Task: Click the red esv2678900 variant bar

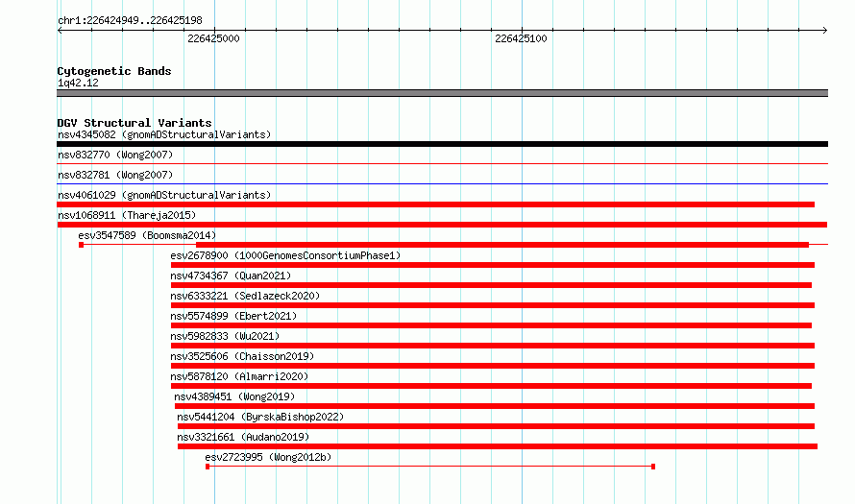Action: click(493, 265)
